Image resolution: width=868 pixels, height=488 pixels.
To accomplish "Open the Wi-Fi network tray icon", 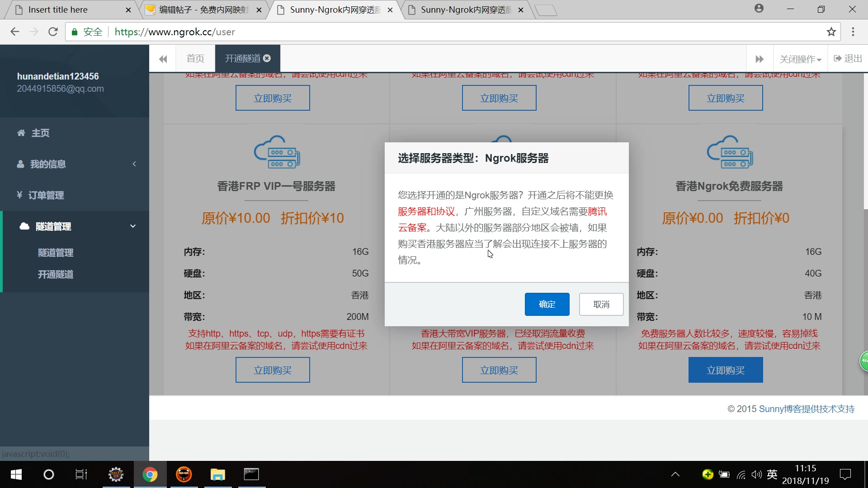I will click(x=741, y=475).
